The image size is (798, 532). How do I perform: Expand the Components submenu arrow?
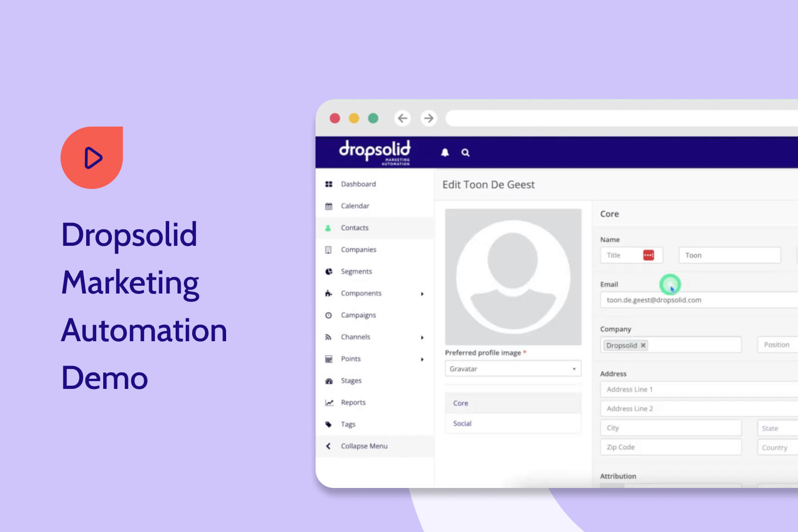[x=422, y=294]
